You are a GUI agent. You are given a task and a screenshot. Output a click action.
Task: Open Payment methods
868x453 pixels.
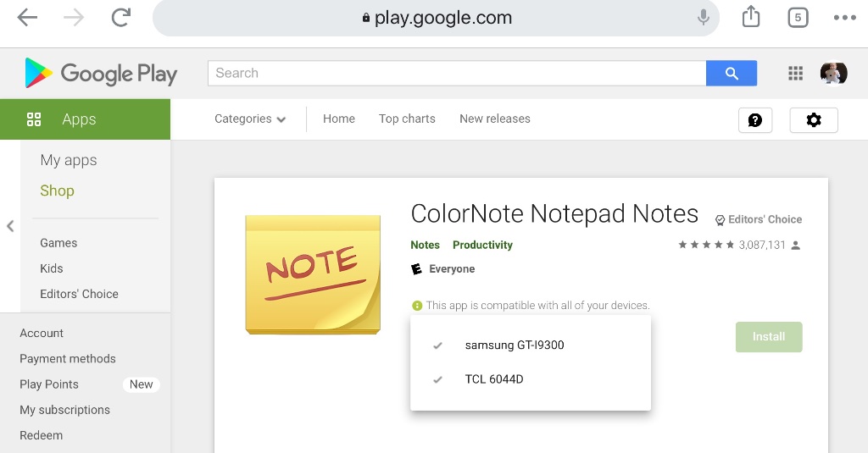(68, 358)
